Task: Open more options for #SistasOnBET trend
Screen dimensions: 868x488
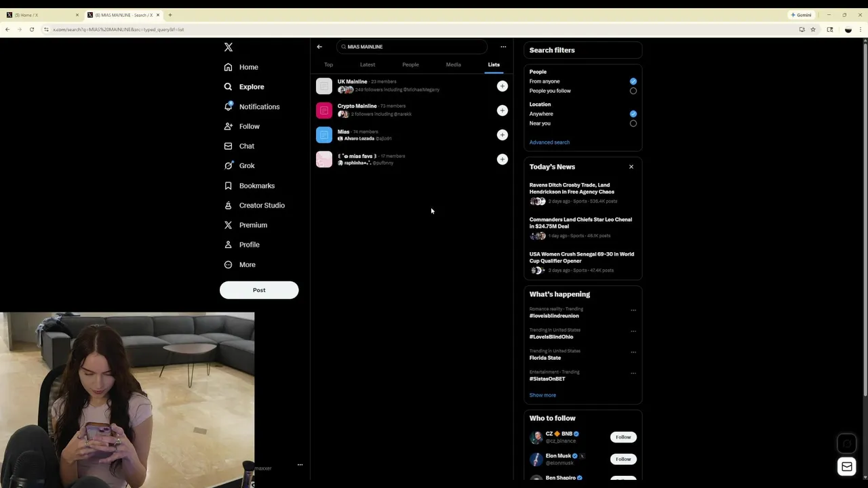Action: coord(633,373)
